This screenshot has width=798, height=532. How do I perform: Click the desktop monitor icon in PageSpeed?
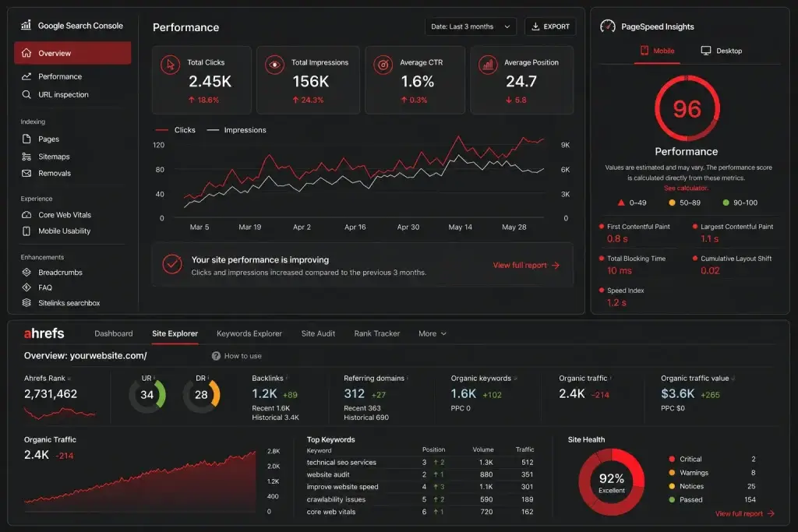(x=706, y=51)
